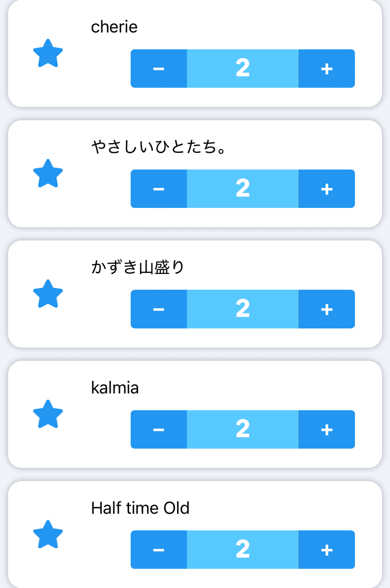The height and width of the screenshot is (588, 390).
Task: Decrease the cherie count with minus
Action: click(x=159, y=69)
